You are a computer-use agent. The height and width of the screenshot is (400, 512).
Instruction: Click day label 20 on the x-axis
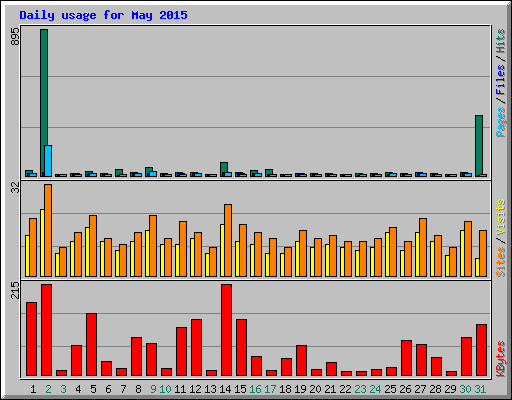coord(315,389)
